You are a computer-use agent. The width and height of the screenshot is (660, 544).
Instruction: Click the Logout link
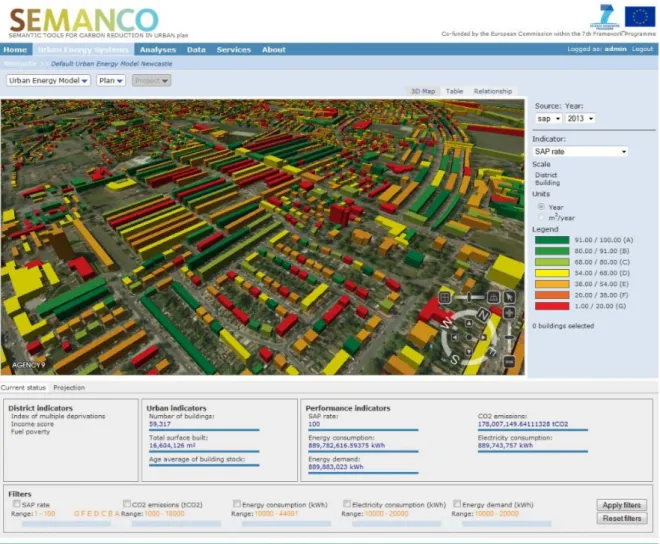click(642, 49)
